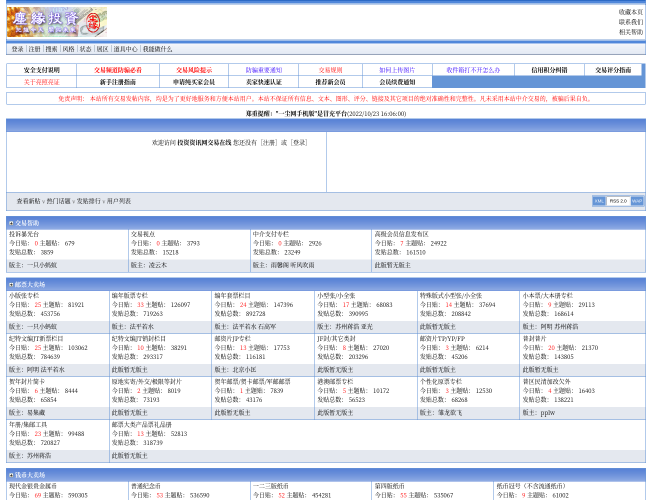This screenshot has height=500, width=650.
Task: Open the 小版张专栏 forum
Action: [24, 296]
